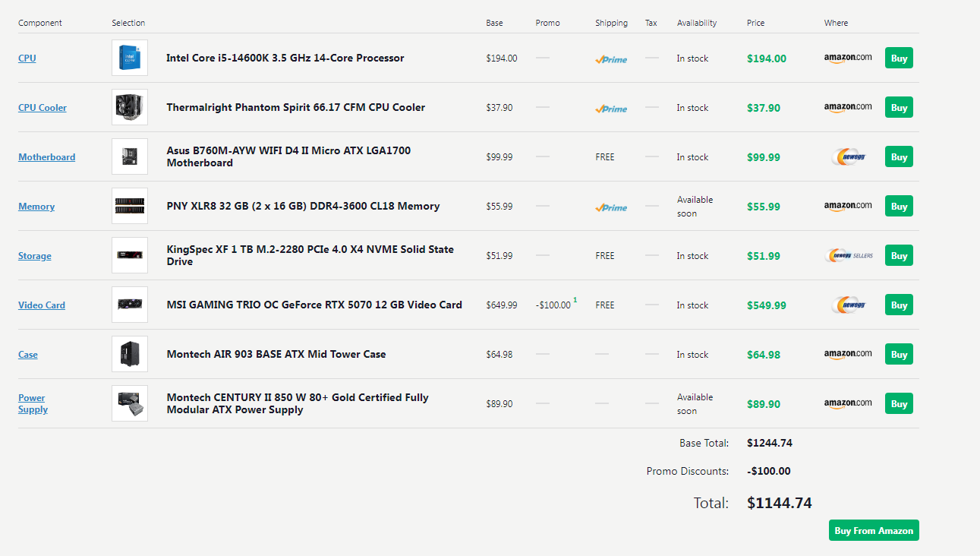Click the amazon.com logo in the Memory row
This screenshot has height=556, width=980.
click(x=848, y=206)
